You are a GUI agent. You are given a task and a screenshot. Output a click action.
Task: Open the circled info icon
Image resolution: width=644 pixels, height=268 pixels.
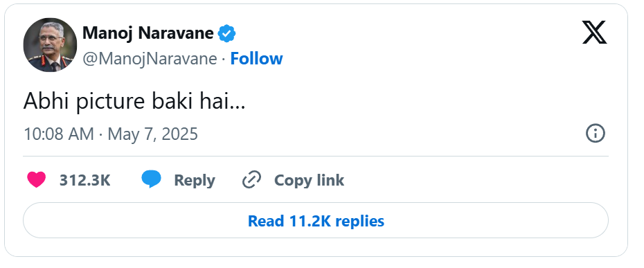(x=595, y=134)
